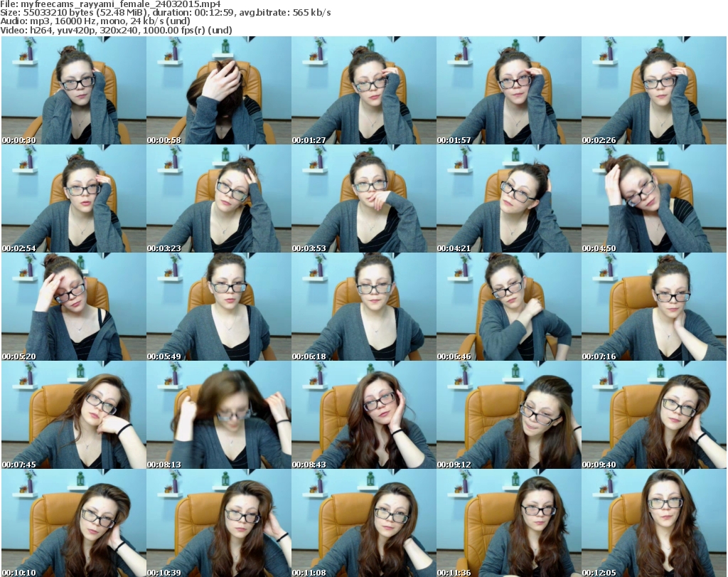
Task: Choose the frame stamped 00:07:45
Action: point(74,415)
